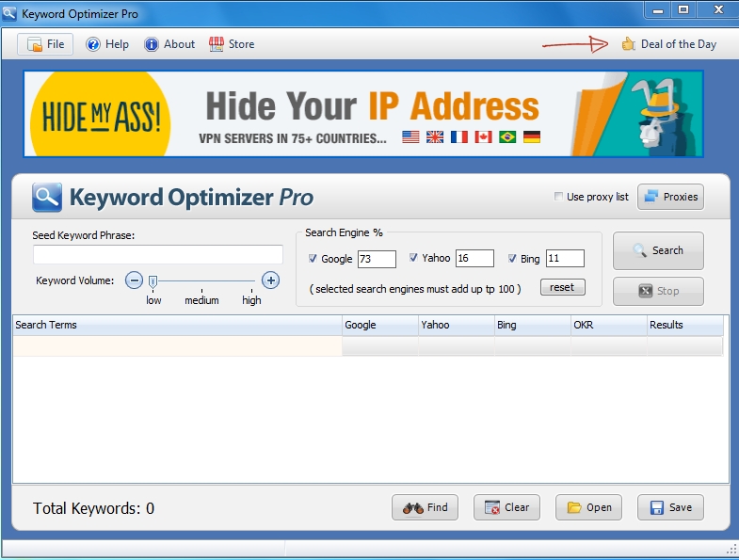Click the Find button with binoculars

click(425, 507)
